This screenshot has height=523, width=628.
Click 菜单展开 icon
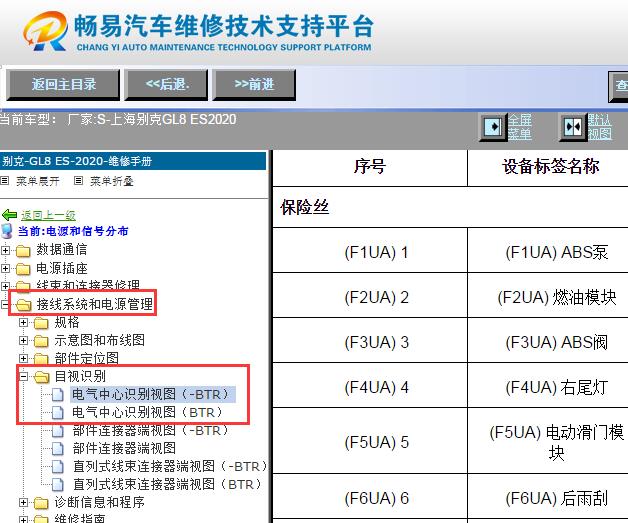(x=5, y=181)
